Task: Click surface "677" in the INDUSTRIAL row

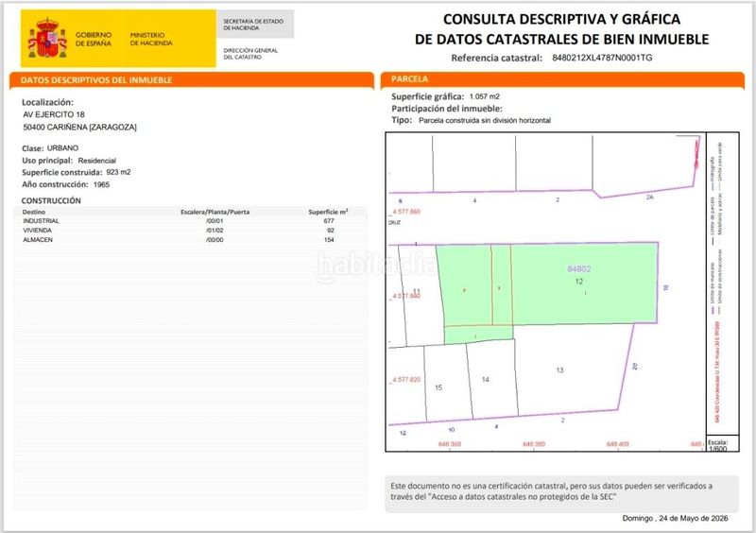Action: pos(329,221)
